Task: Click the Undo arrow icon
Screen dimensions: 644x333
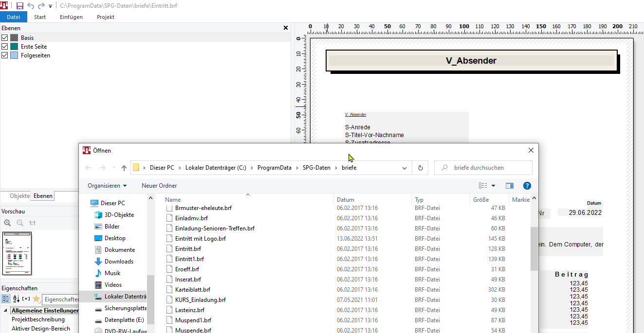Action: click(x=31, y=6)
